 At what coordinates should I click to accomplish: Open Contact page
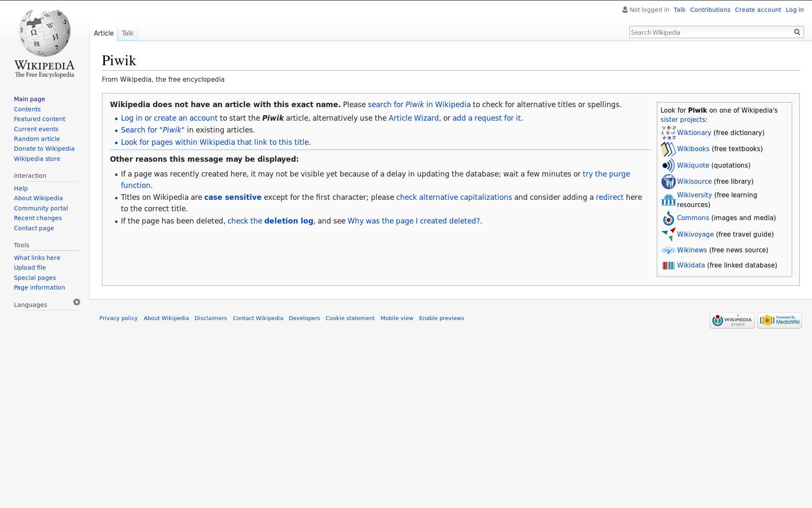point(34,228)
